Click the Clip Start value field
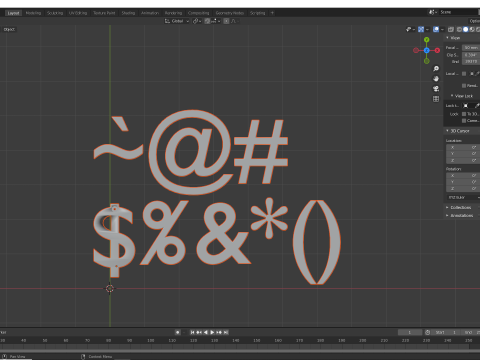The image size is (480, 360). [471, 55]
